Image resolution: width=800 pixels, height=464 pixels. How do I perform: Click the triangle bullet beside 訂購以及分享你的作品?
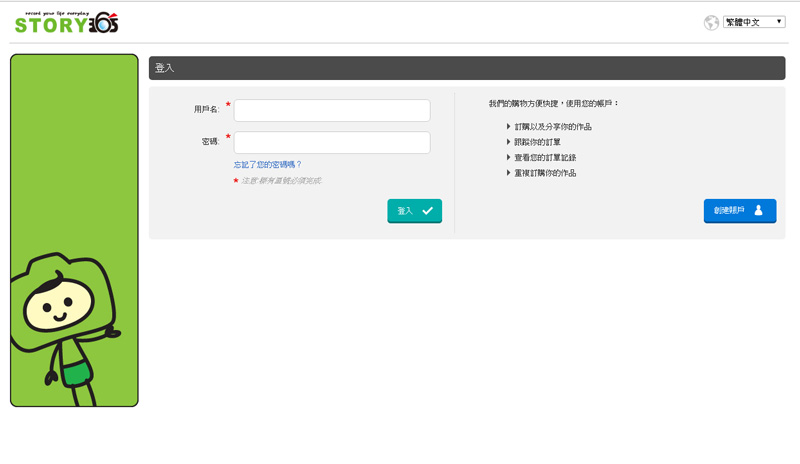(x=509, y=127)
